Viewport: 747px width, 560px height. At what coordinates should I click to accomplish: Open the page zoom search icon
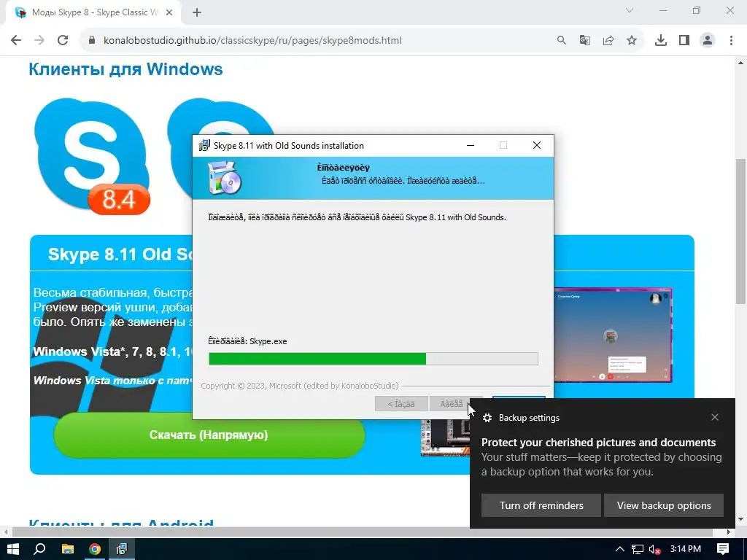coord(562,41)
